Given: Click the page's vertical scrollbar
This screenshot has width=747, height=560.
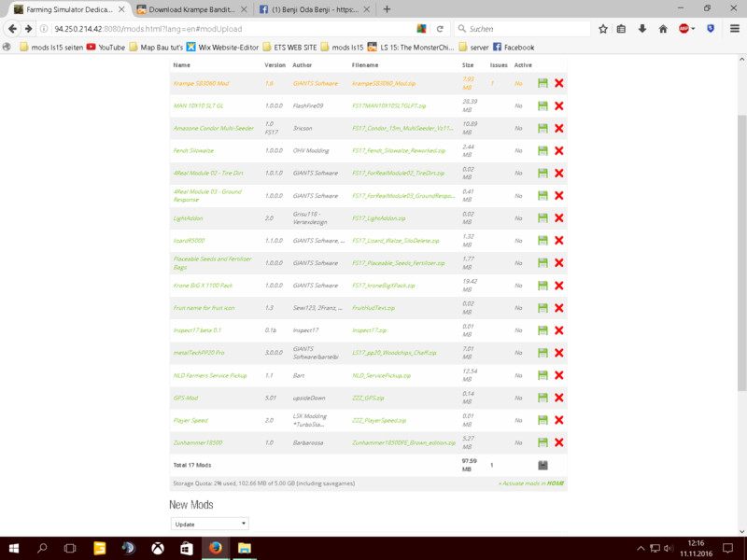Looking at the screenshot, I should 741,233.
